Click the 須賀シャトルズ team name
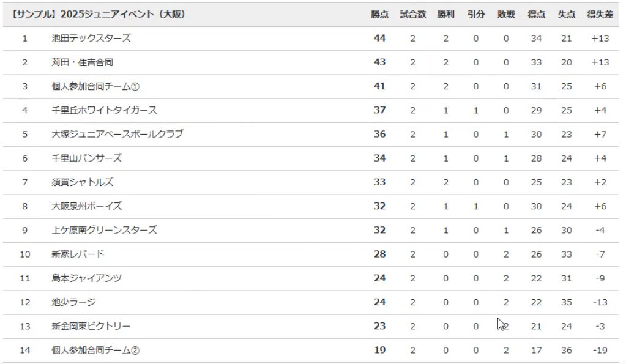 click(x=83, y=182)
